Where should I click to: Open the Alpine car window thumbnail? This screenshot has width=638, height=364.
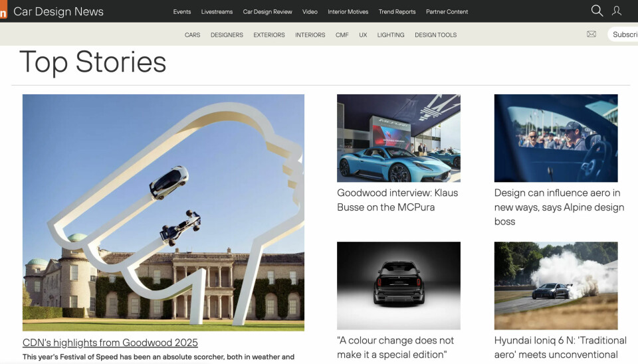point(556,138)
